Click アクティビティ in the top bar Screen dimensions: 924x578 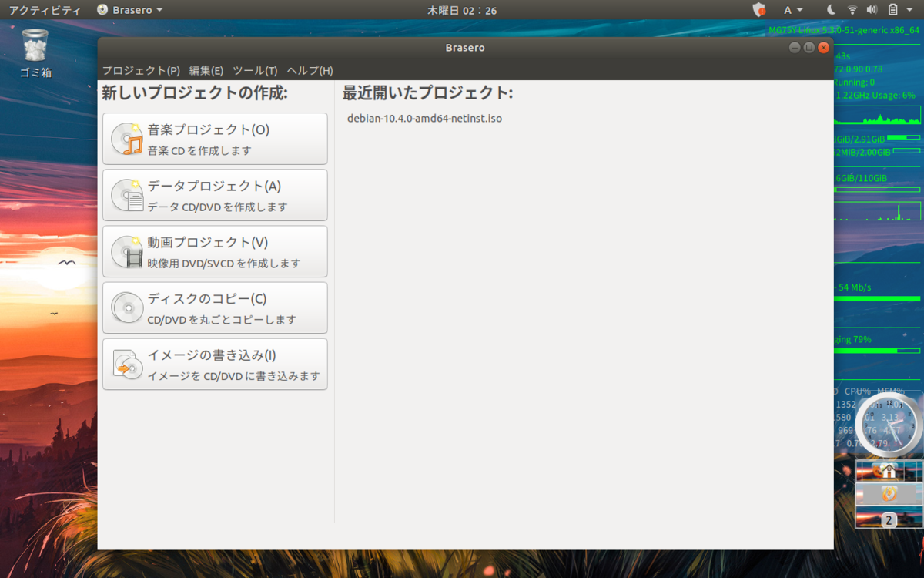(x=43, y=10)
